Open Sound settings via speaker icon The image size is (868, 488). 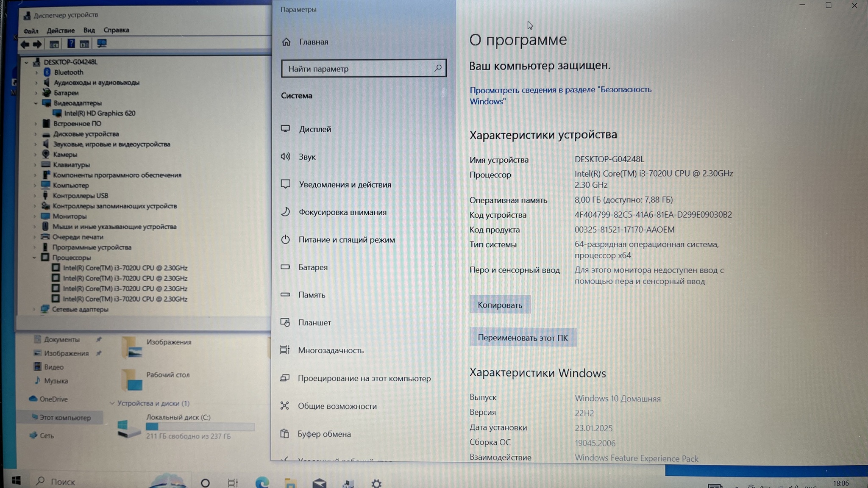click(x=286, y=157)
